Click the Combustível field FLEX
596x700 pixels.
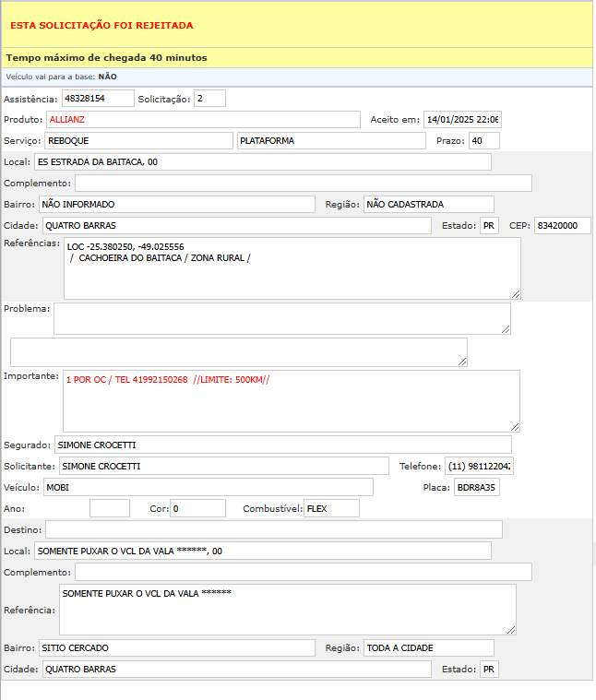point(331,508)
